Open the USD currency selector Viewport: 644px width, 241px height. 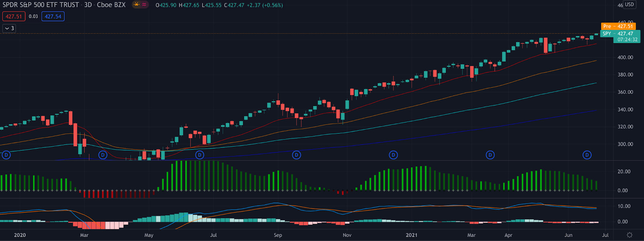pyautogui.click(x=629, y=4)
